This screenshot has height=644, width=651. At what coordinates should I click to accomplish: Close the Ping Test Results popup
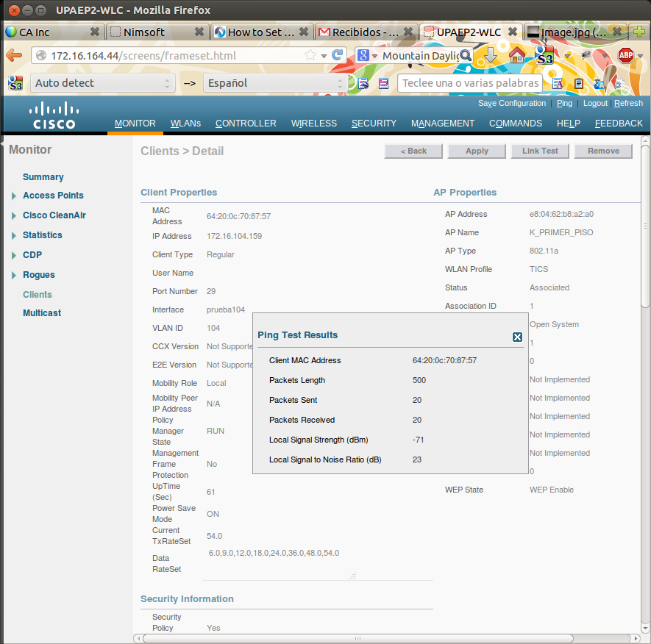coord(517,337)
